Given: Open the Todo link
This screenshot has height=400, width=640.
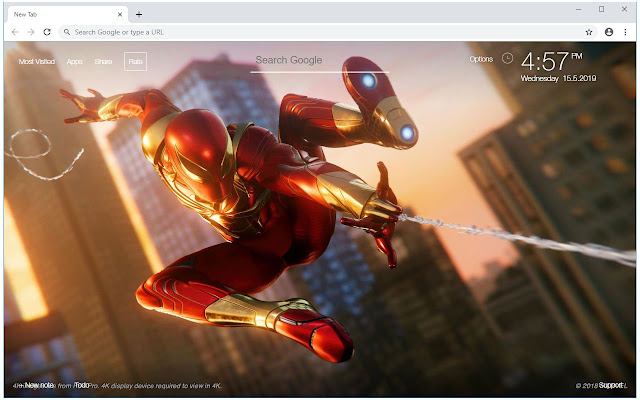Looking at the screenshot, I should [x=82, y=385].
